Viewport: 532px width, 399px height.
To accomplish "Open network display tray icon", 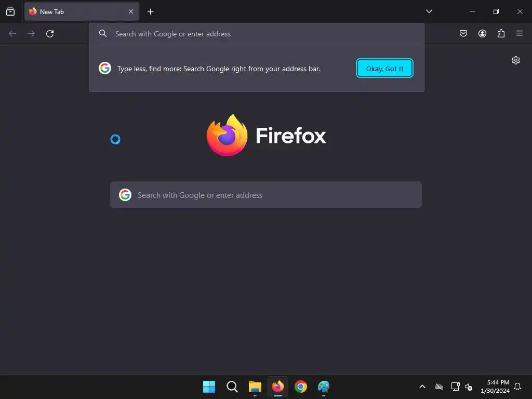I will tap(455, 387).
